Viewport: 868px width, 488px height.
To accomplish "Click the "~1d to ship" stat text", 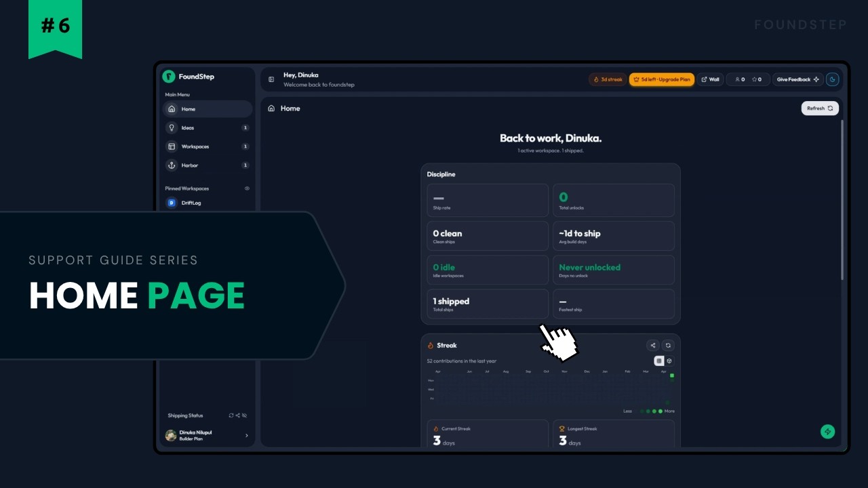I will [580, 233].
